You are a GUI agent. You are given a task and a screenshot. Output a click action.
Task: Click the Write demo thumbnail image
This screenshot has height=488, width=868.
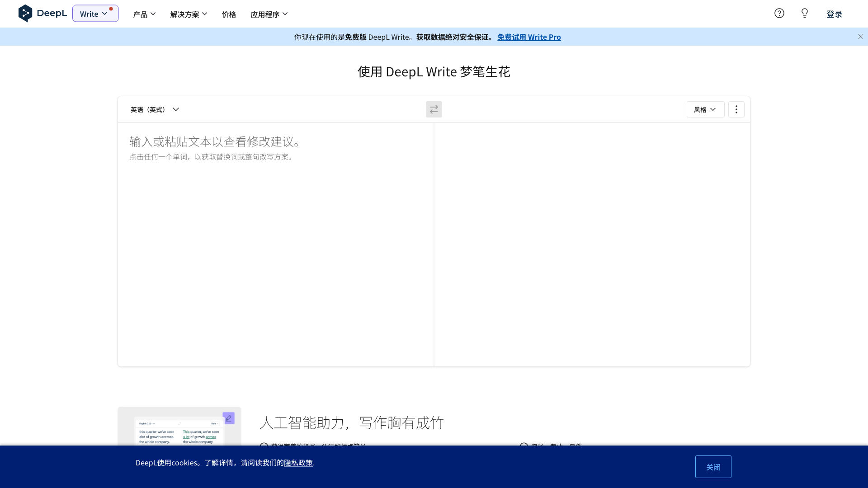click(x=179, y=426)
